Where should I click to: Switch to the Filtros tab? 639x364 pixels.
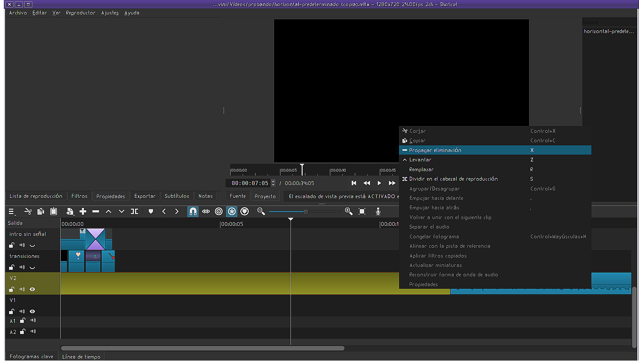click(79, 196)
